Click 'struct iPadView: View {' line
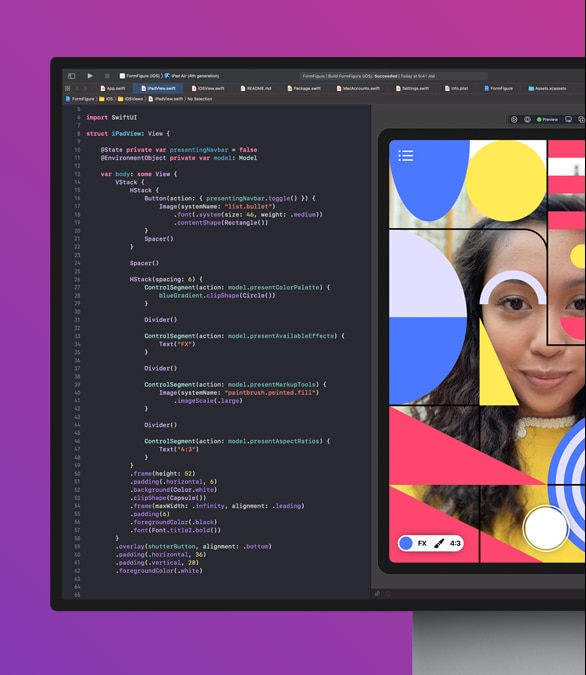586x675 pixels. pyautogui.click(x=128, y=134)
